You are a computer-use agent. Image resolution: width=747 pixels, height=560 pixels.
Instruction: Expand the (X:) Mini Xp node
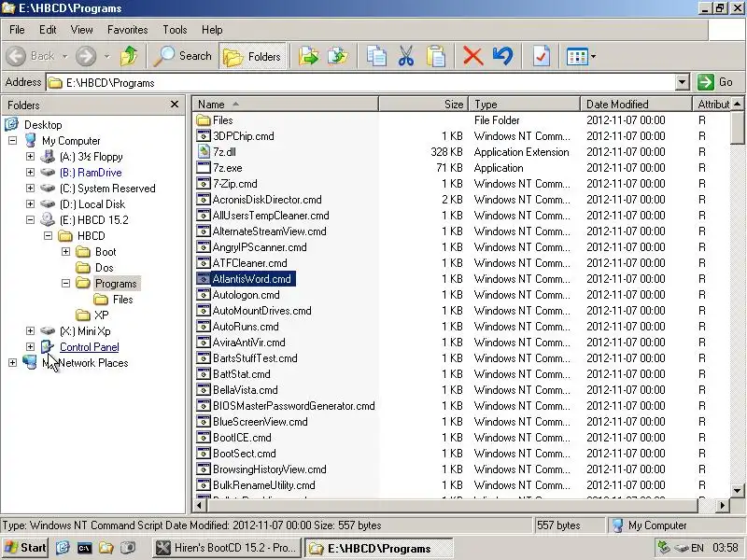(x=30, y=330)
